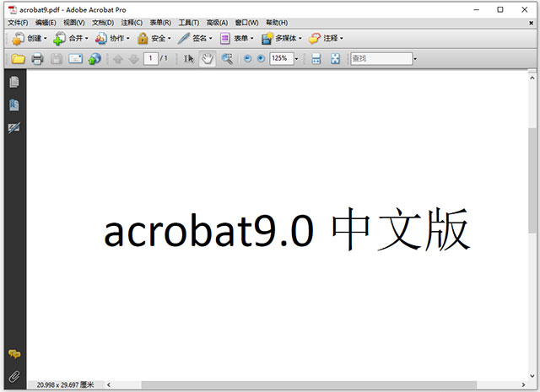540x392 pixels.
Task: Click the 多媒体 (Multimedia) icon
Action: click(267, 38)
